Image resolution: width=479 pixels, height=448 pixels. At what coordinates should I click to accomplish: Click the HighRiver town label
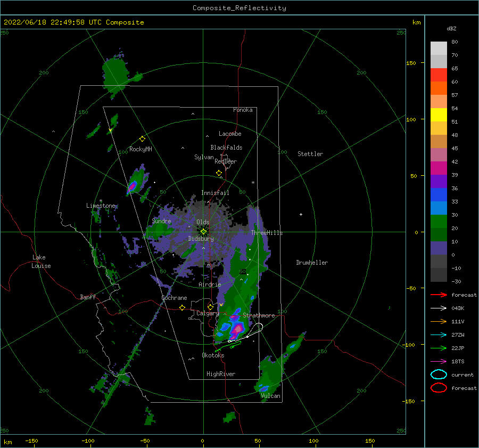pos(221,374)
